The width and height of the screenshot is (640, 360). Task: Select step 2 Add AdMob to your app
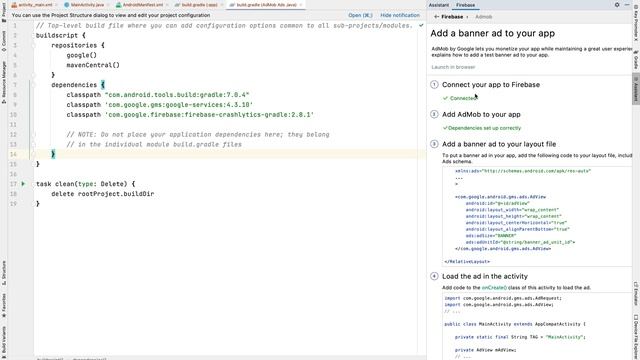click(481, 114)
